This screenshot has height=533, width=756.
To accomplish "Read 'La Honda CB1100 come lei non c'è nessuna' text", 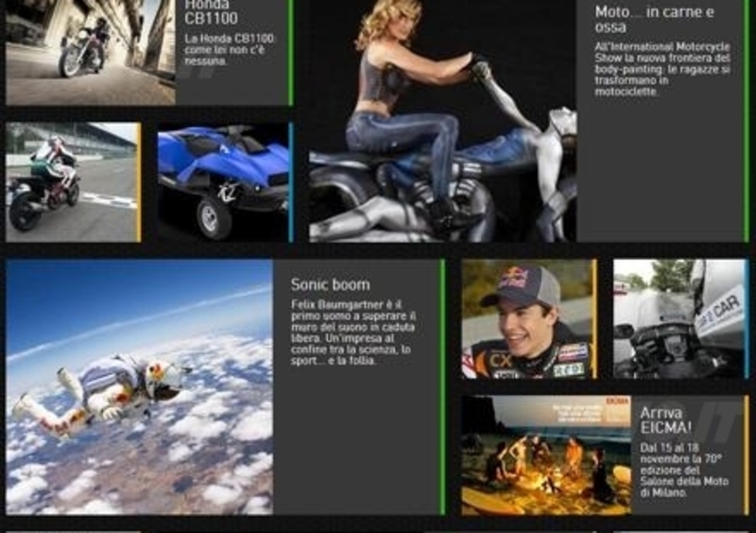I will [x=230, y=50].
